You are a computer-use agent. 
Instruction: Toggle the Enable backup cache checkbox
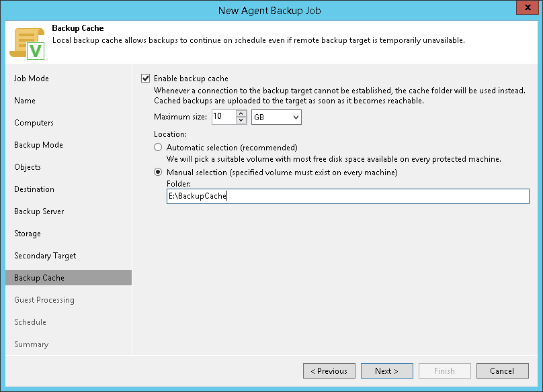click(146, 79)
